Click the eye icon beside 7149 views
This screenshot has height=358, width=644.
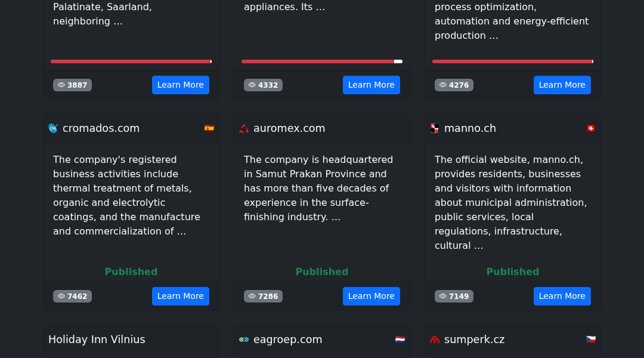tap(442, 297)
